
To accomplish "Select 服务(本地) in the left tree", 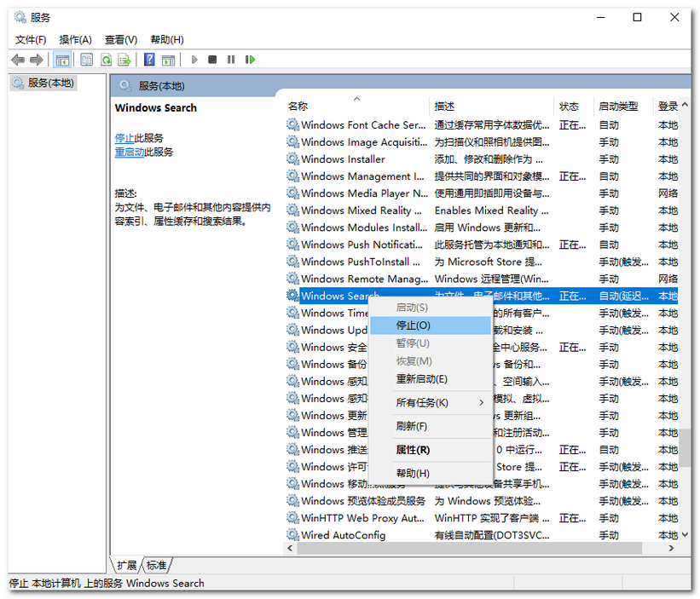I will (50, 83).
